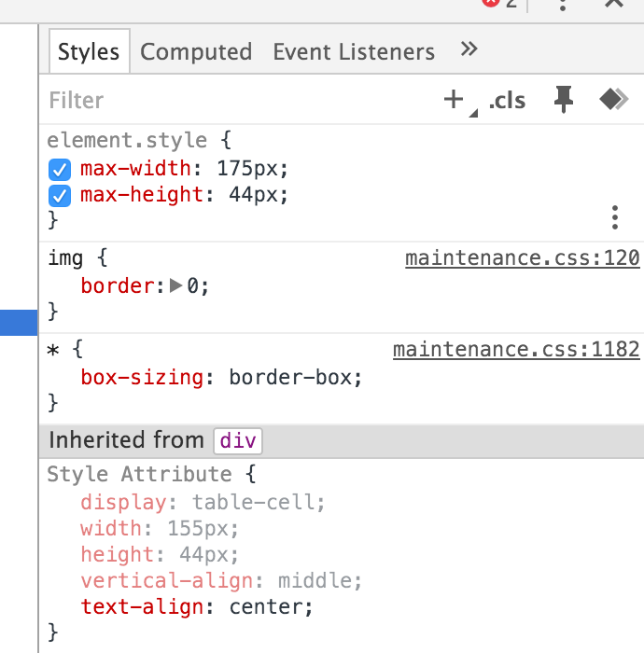Uncheck the max-height property checkbox
The width and height of the screenshot is (644, 653).
point(60,196)
